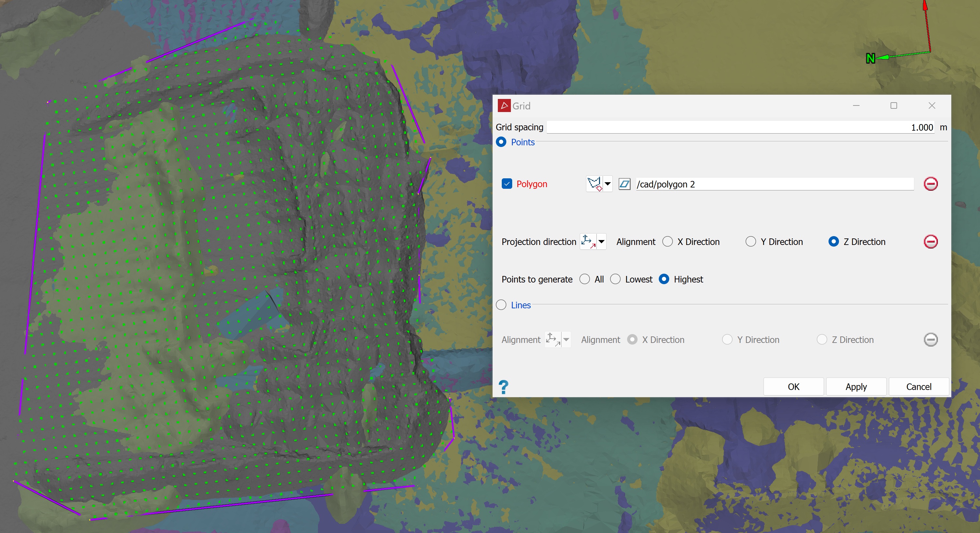Image resolution: width=980 pixels, height=533 pixels.
Task: Uncheck the Polygon checkbox
Action: [x=507, y=184]
